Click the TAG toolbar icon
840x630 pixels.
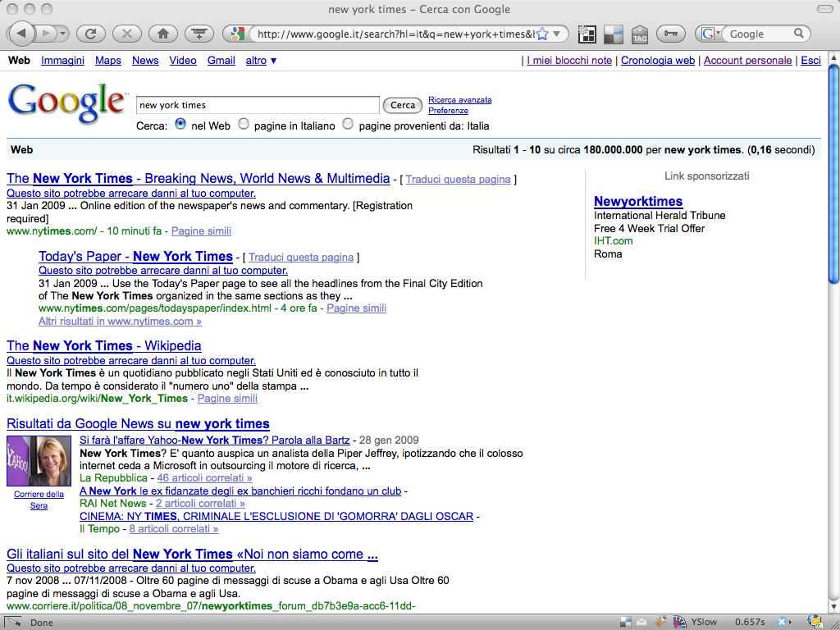[x=640, y=34]
